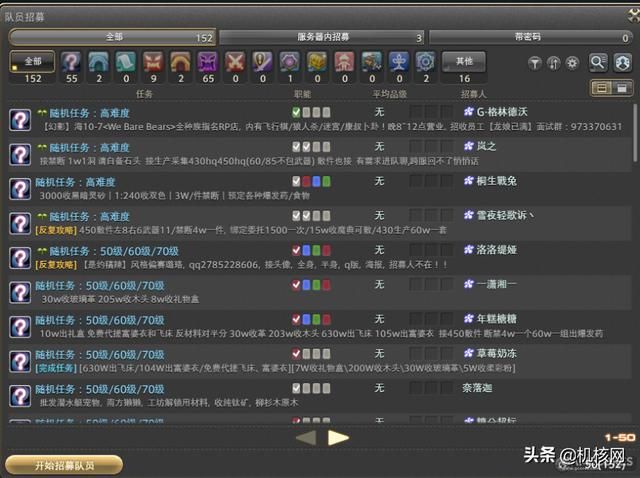Image resolution: width=640 pixels, height=478 pixels.
Task: Click the red role slot in 桐生戰兔 row
Action: [x=306, y=181]
